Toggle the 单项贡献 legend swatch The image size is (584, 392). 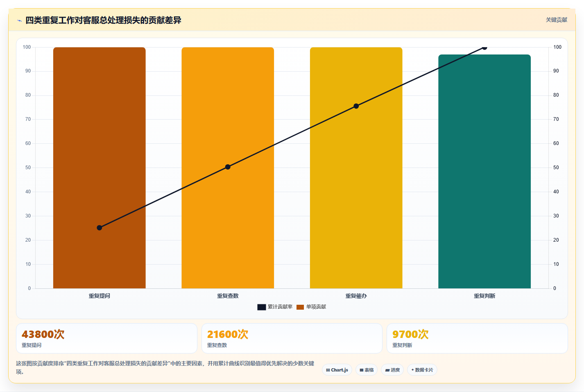[x=300, y=307]
